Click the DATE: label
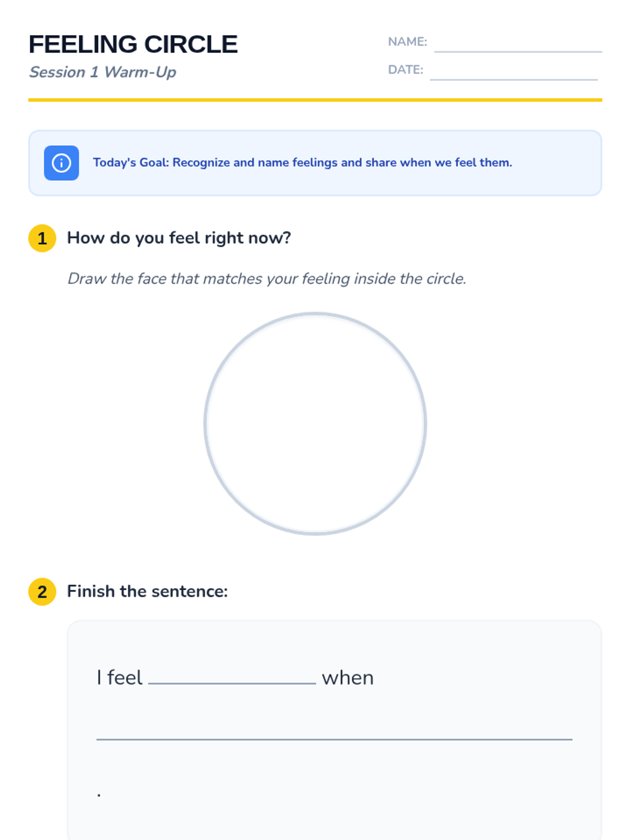 click(405, 70)
